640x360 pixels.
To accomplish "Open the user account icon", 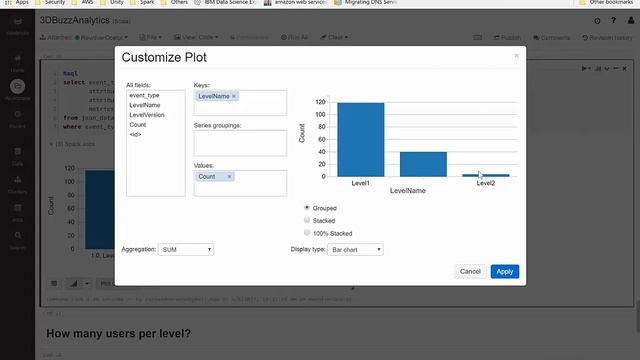I will coord(631,20).
